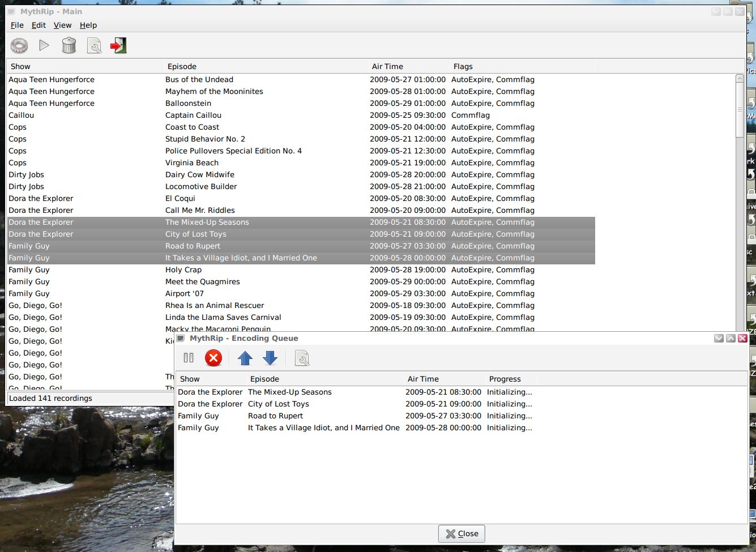Image resolution: width=756 pixels, height=552 pixels.
Task: Select 'Mayhem of the Mooninites' row
Action: click(x=301, y=91)
